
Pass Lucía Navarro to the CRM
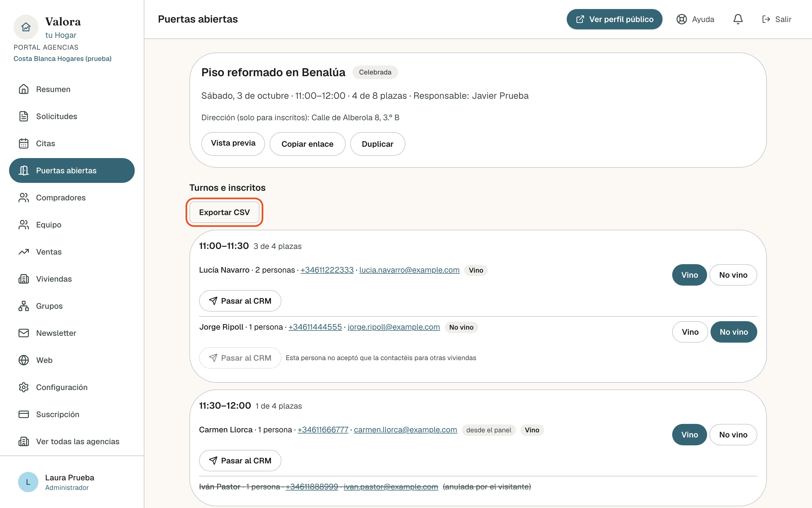point(240,301)
